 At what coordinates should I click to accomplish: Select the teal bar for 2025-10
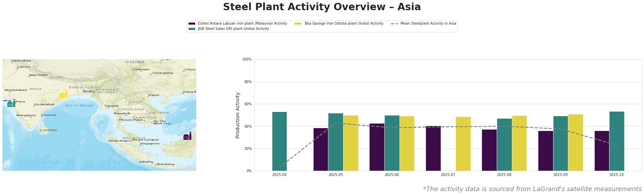tap(617, 141)
